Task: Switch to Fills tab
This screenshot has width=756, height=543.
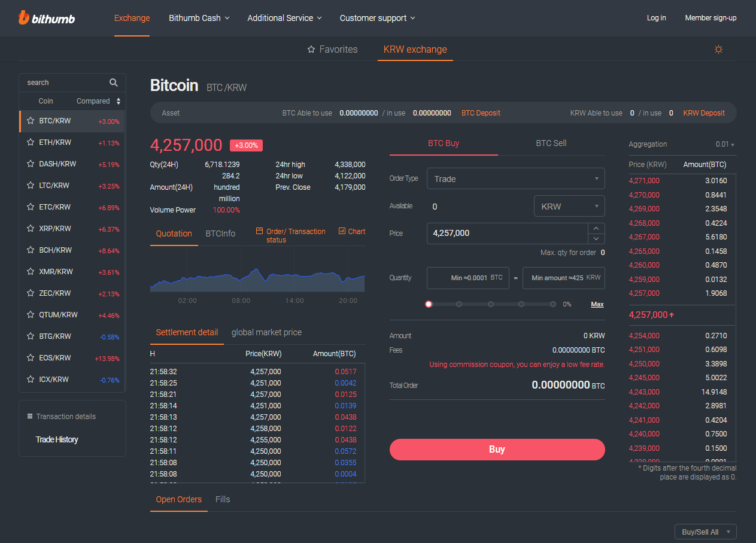Action: tap(223, 499)
